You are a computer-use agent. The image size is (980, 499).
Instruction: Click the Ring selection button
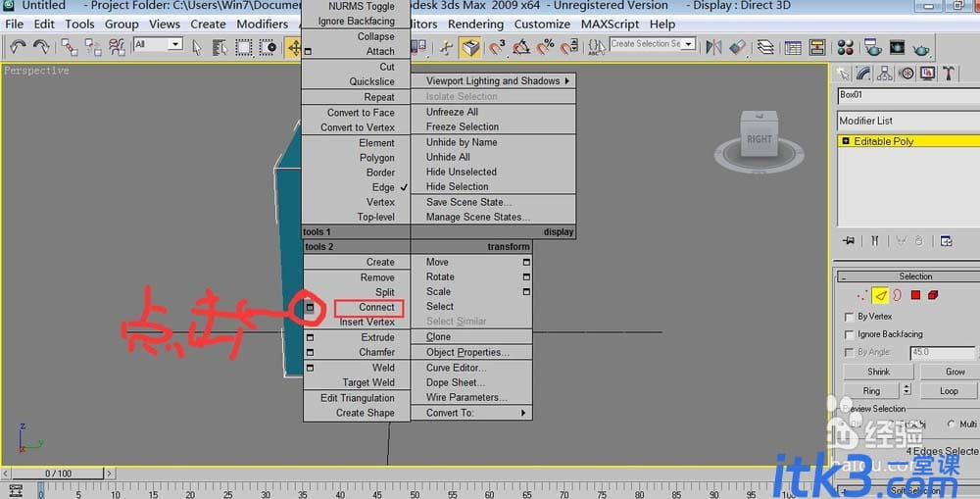(x=871, y=391)
